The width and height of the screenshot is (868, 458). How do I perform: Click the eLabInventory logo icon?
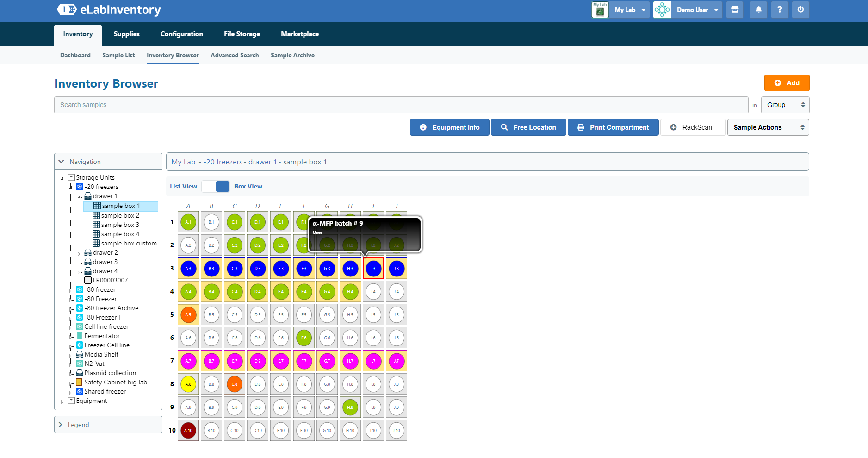67,9
